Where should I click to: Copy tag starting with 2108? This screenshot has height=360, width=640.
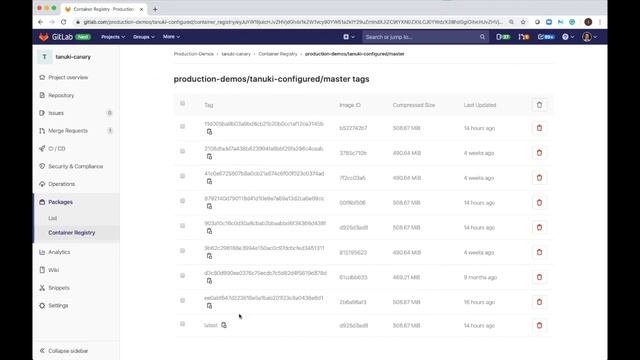209,157
